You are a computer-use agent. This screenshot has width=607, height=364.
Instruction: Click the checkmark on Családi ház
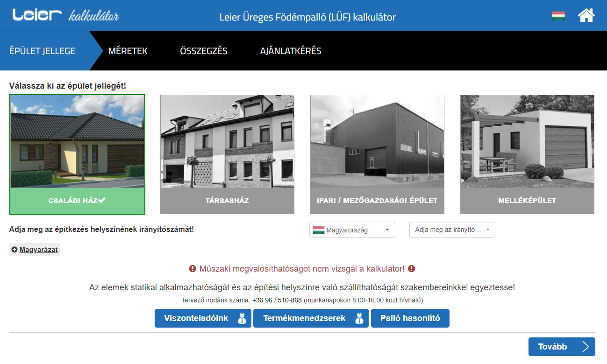coord(102,200)
